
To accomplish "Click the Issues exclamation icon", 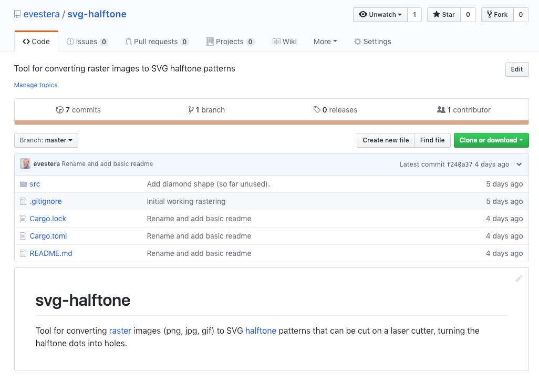I will point(70,42).
